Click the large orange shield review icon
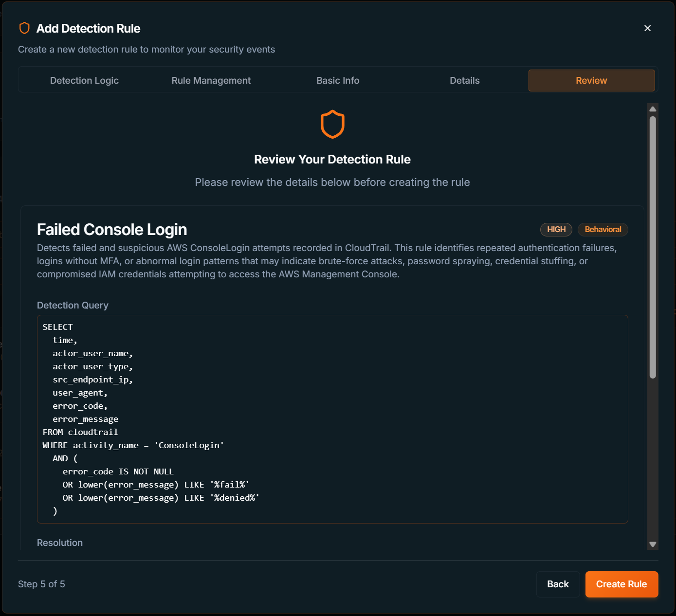Screen dimensions: 676x616 (x=332, y=124)
